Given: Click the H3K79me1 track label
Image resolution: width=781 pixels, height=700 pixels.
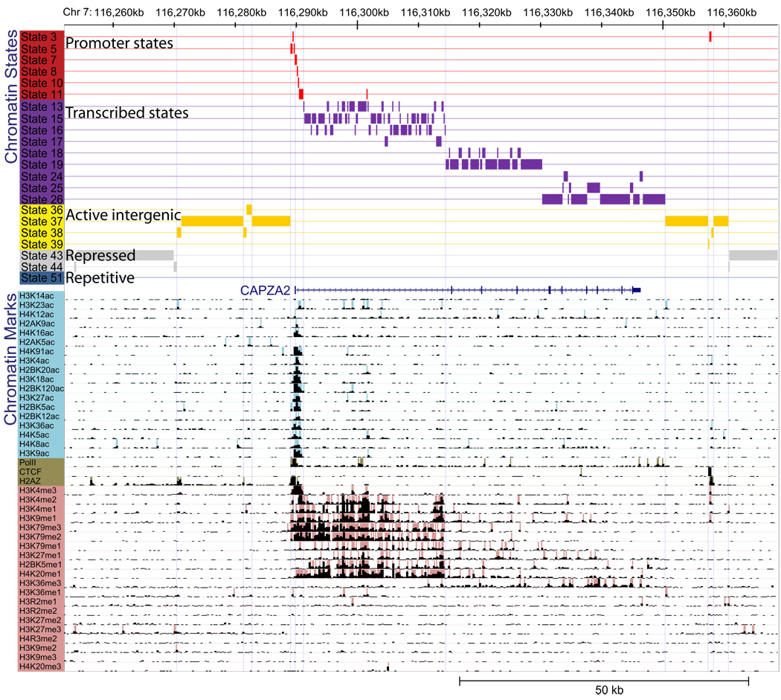Looking at the screenshot, I should coord(40,546).
